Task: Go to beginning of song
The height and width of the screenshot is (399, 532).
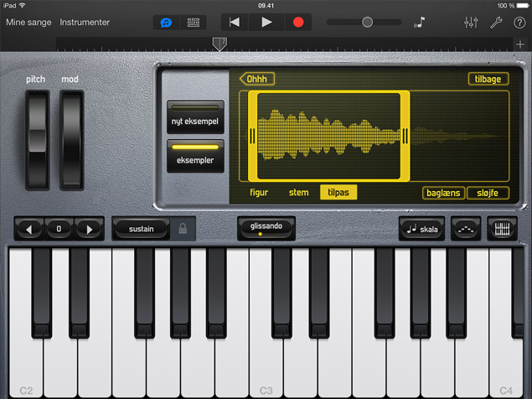Action: tap(235, 23)
